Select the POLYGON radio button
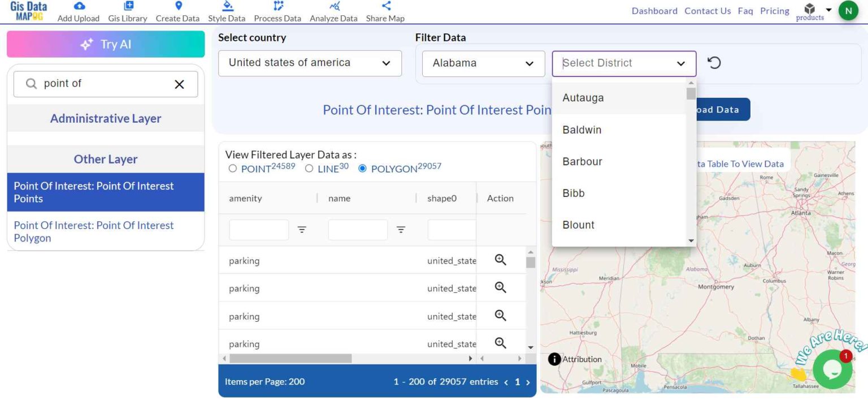 (361, 168)
